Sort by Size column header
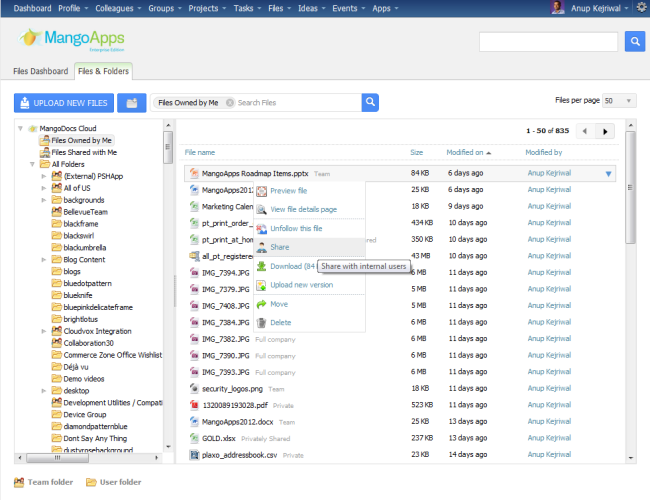Image resolution: width=650 pixels, height=500 pixels. pyautogui.click(x=417, y=153)
